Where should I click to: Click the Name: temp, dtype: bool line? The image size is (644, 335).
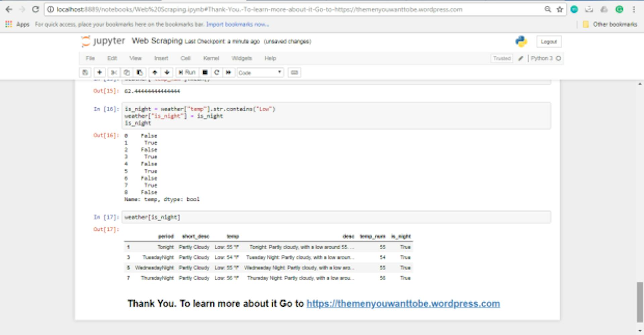(162, 199)
